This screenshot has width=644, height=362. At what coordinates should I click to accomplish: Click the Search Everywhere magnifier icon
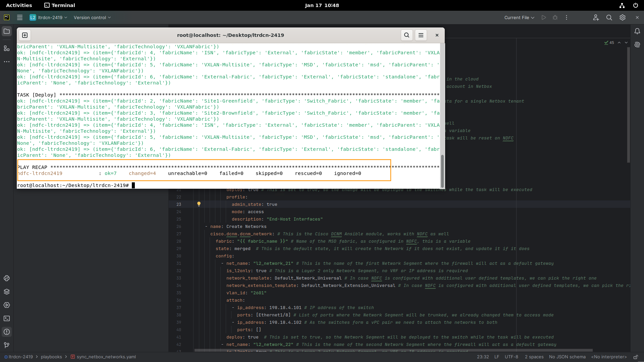click(609, 17)
